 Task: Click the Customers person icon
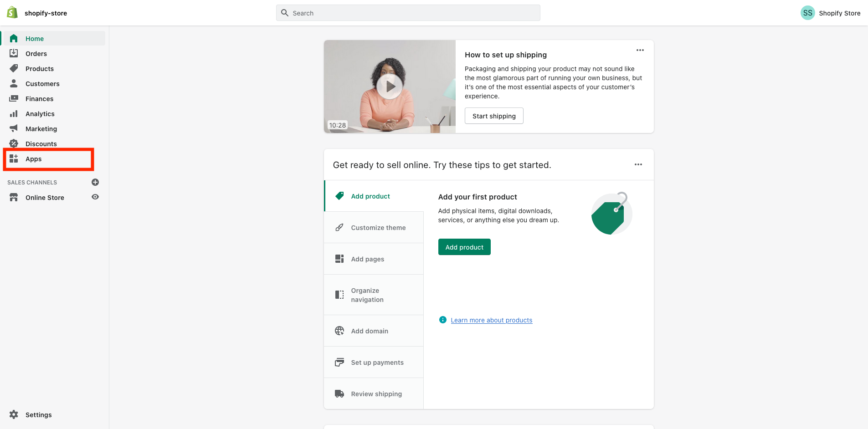pyautogui.click(x=14, y=83)
